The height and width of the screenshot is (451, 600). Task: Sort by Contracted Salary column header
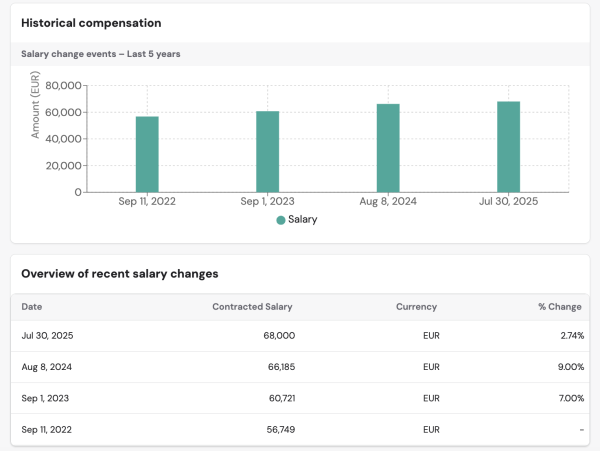252,307
